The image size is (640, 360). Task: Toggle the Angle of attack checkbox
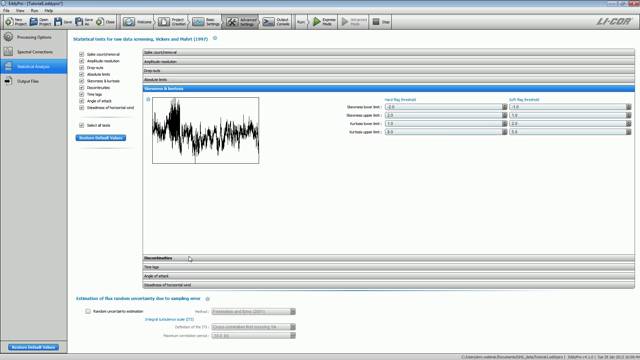coord(82,101)
